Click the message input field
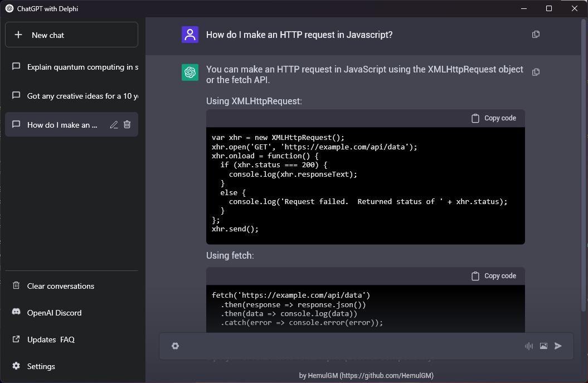Viewport: 588px width, 383px height. [351, 346]
